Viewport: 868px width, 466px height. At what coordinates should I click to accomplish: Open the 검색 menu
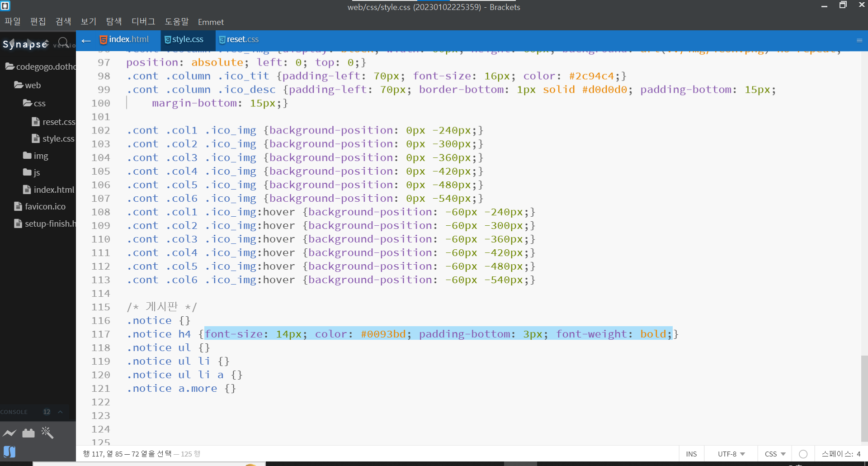tap(63, 21)
